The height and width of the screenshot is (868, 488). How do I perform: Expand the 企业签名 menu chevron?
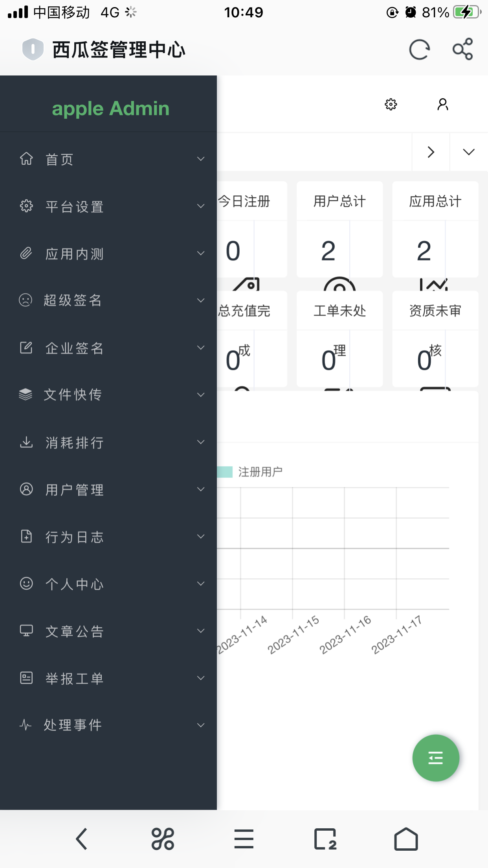201,348
